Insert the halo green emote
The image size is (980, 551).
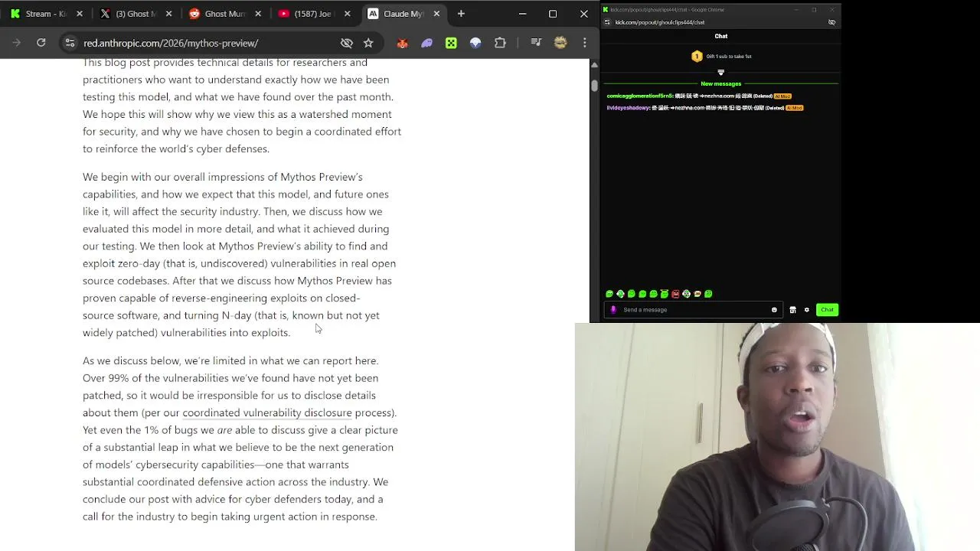(665, 294)
